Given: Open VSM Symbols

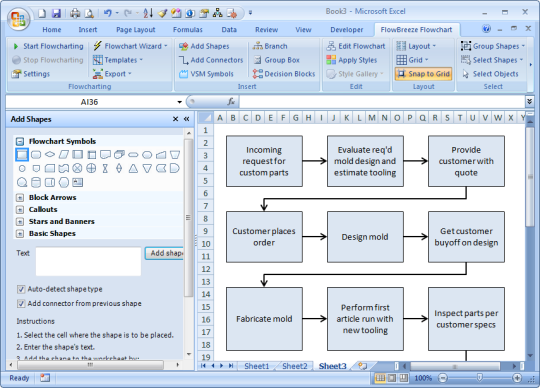Looking at the screenshot, I should pos(207,74).
